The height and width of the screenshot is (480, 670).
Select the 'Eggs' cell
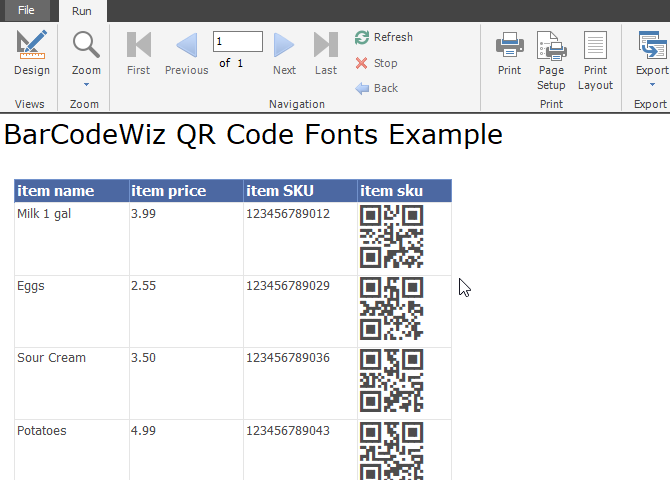(x=72, y=311)
